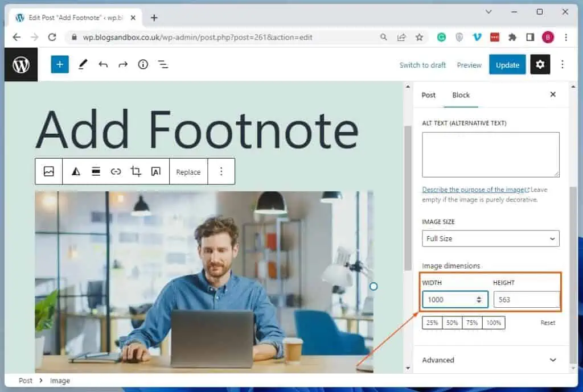Toggle the settings gear sidebar
Viewport: 583px width, 392px height.
click(x=540, y=64)
